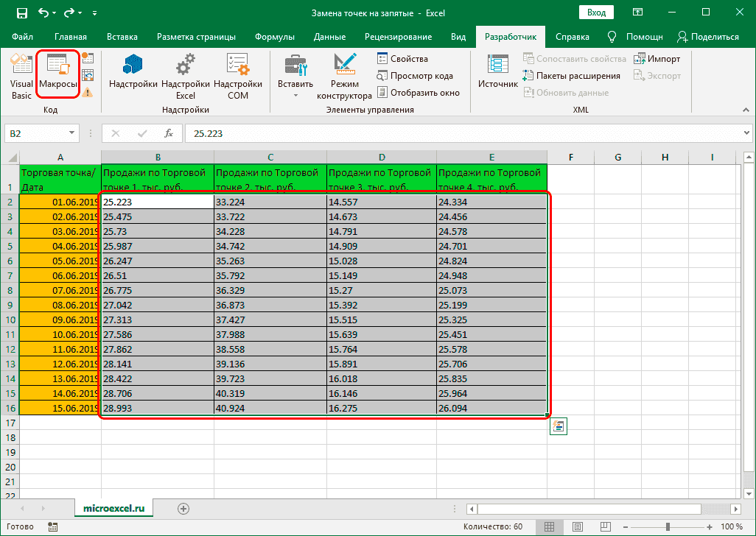Click the Quick Analysis icon below the selection
756x536 pixels.
tap(558, 426)
